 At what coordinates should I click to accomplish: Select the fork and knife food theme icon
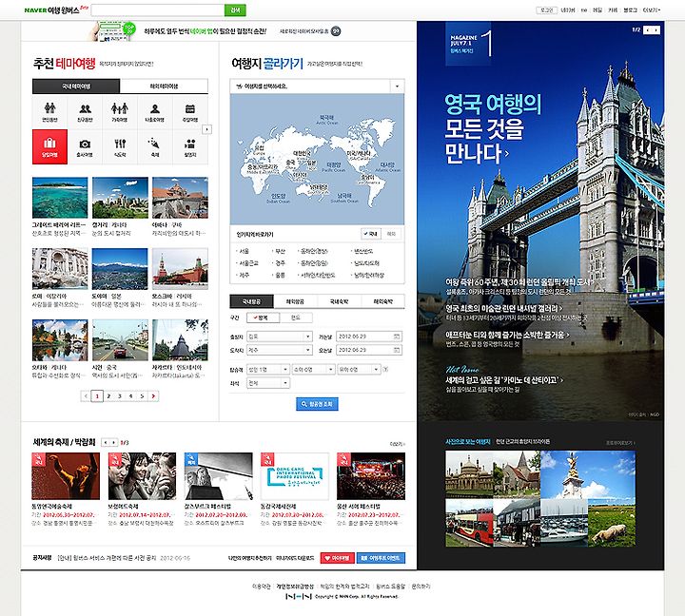(x=120, y=146)
